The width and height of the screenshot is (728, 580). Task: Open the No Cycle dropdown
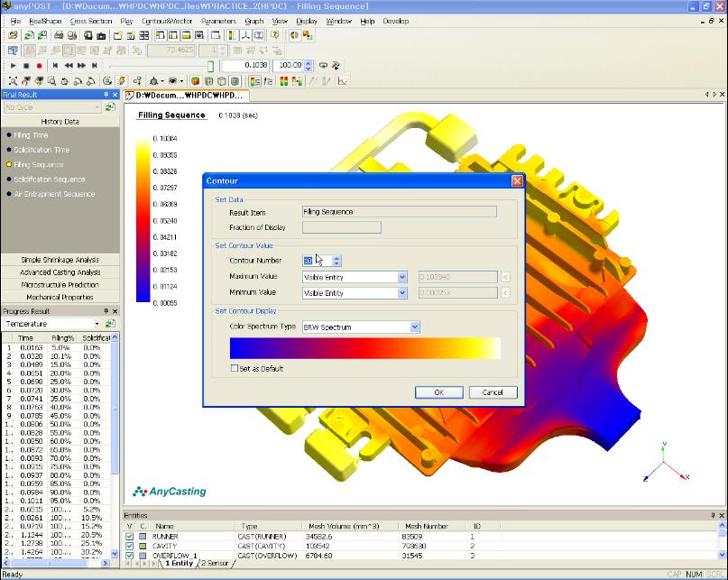pos(97,107)
